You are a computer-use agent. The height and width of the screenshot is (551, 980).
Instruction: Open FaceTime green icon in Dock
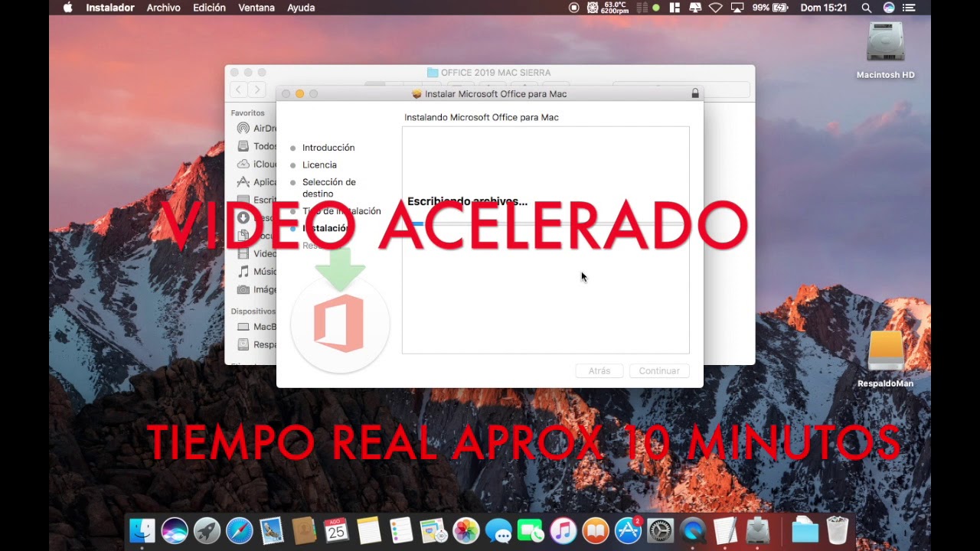coord(531,530)
